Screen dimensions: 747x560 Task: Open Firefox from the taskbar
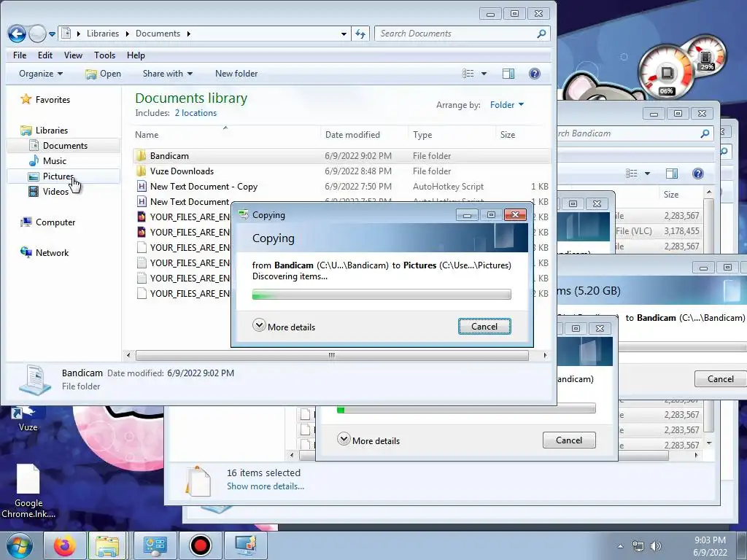pyautogui.click(x=65, y=545)
